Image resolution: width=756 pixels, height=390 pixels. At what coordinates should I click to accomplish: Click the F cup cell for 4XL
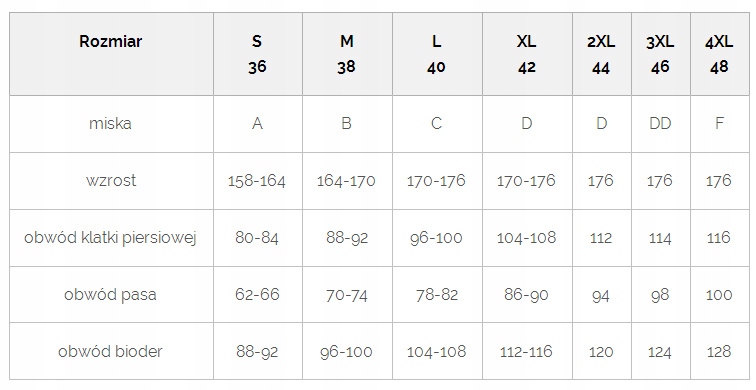[x=720, y=124]
